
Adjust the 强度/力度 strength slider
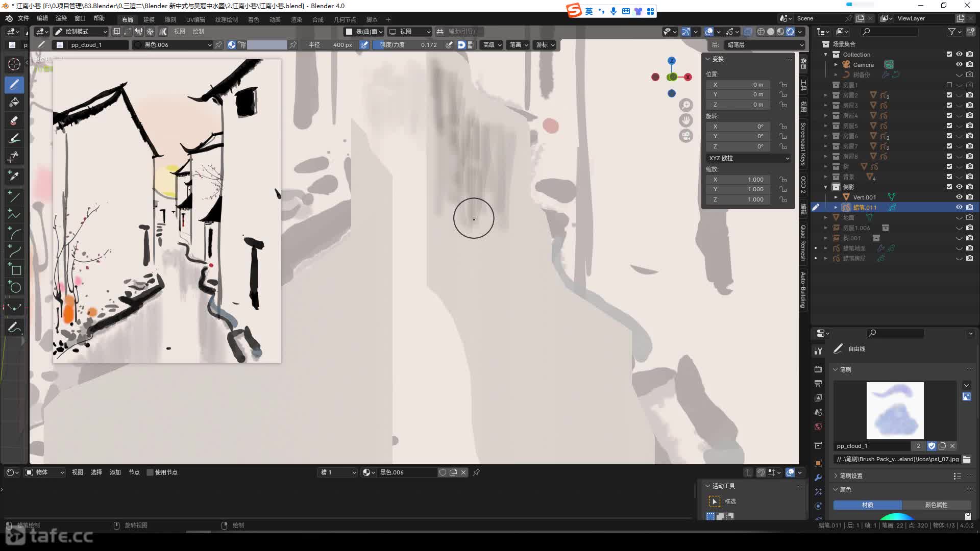[408, 45]
